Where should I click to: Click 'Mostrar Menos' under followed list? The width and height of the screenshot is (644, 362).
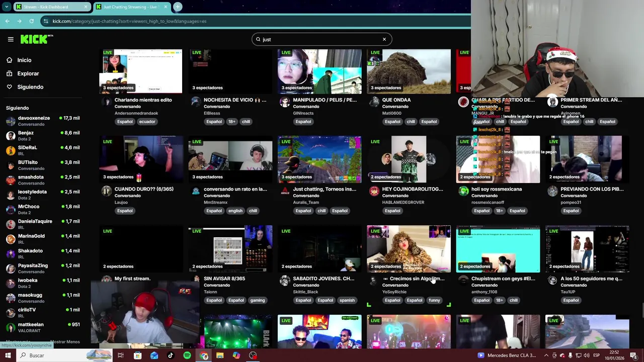(65, 342)
